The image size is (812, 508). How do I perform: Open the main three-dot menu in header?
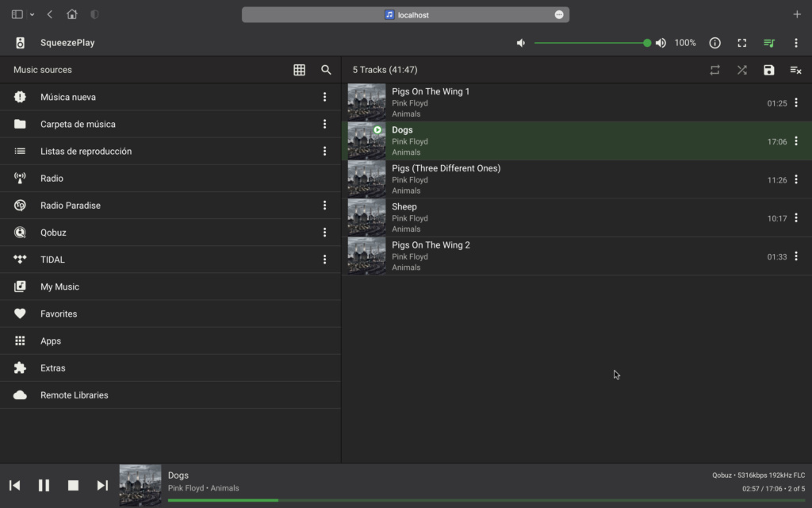pyautogui.click(x=796, y=43)
